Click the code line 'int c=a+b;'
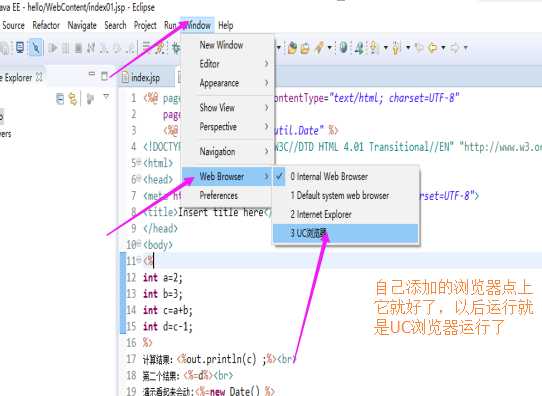The height and width of the screenshot is (396, 542). (x=168, y=310)
